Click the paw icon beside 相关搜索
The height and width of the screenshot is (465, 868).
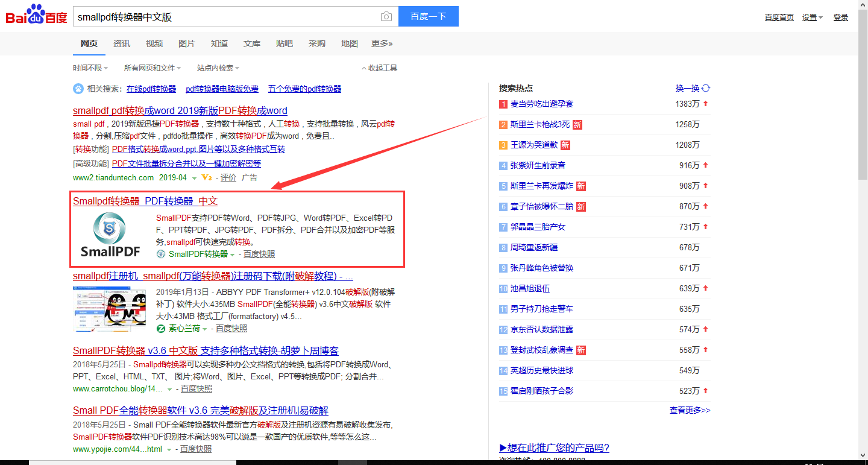[78, 89]
